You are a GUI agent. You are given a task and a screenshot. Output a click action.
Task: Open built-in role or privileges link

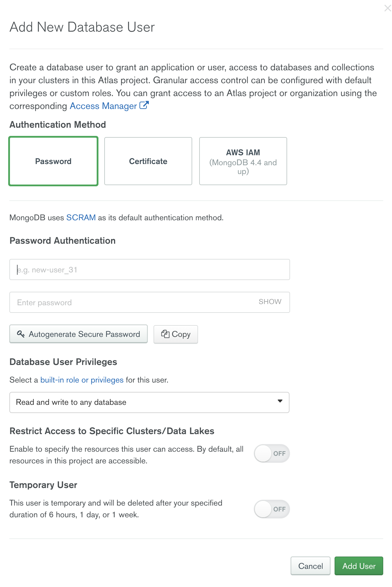coord(82,380)
